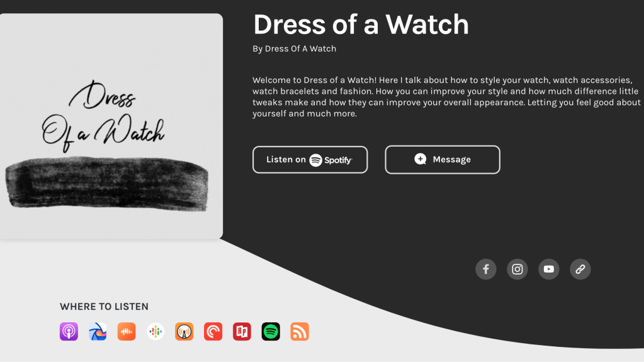Click the By Dress Of A Watch author link
Screen dimensions: 644x362
[295, 48]
